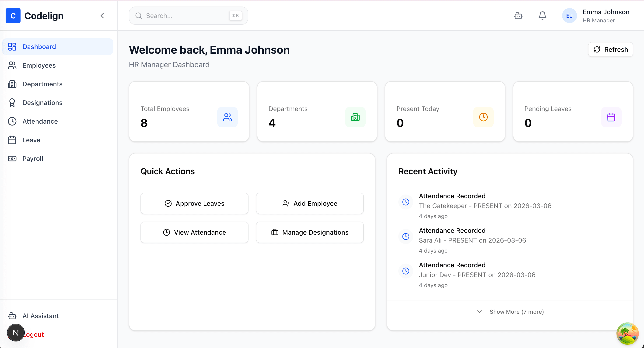Open the Employees section from the sidebar

pyautogui.click(x=39, y=65)
